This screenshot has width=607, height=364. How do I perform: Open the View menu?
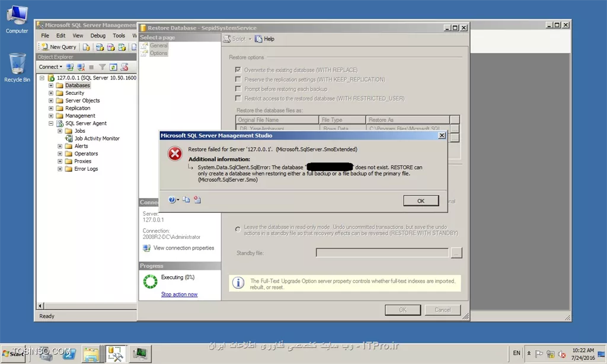coord(78,36)
